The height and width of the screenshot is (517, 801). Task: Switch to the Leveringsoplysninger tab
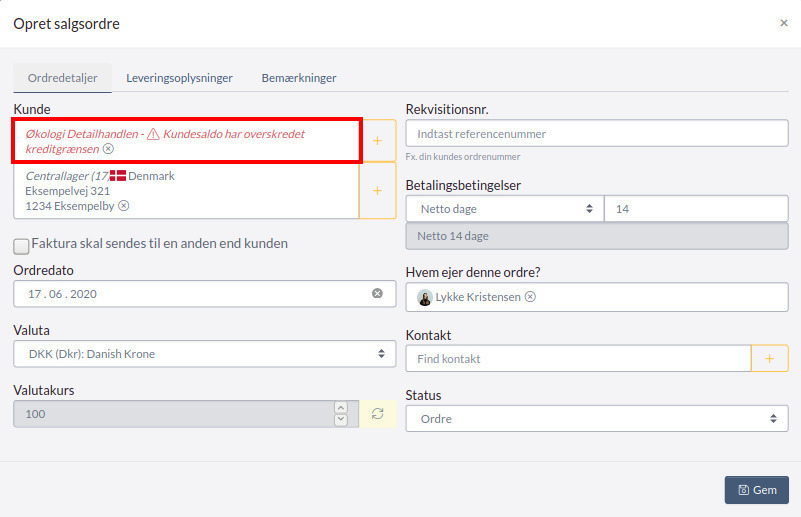click(179, 78)
